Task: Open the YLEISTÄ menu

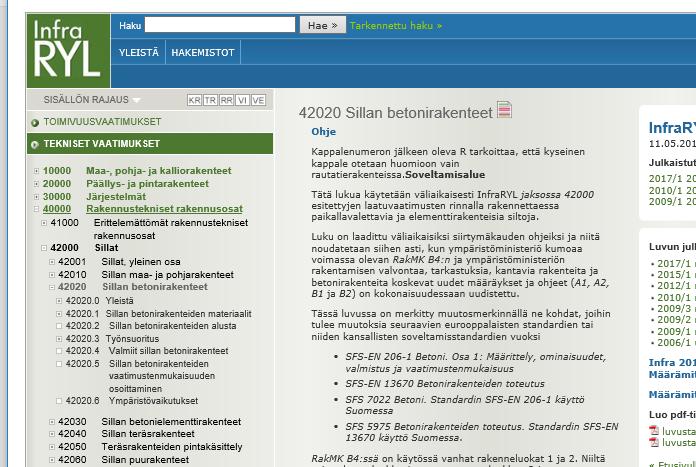Action: click(x=138, y=52)
